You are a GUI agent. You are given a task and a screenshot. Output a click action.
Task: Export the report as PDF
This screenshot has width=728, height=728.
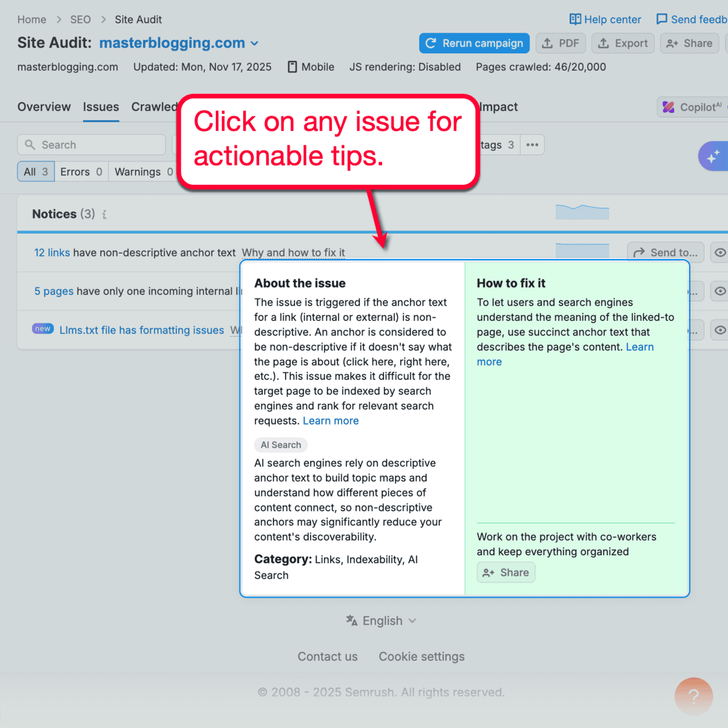point(561,43)
